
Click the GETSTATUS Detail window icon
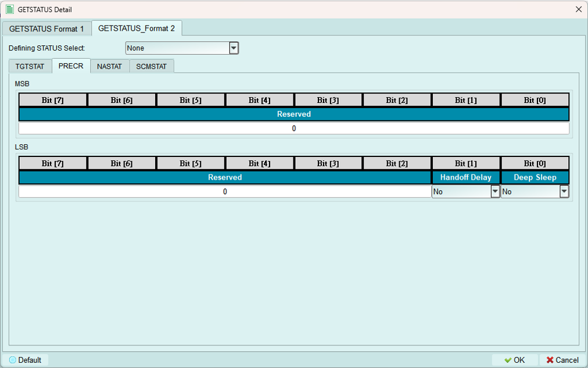pos(10,9)
